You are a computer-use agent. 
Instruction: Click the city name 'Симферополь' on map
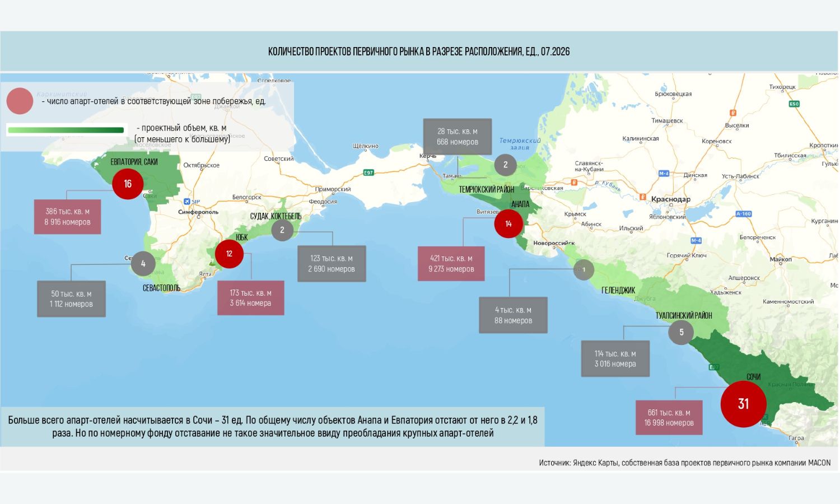(x=198, y=212)
